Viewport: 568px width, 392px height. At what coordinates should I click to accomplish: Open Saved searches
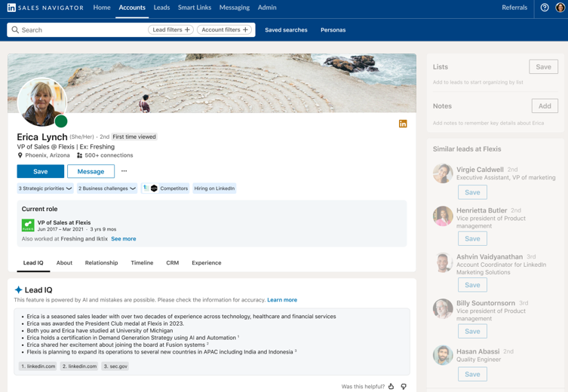[x=286, y=30]
